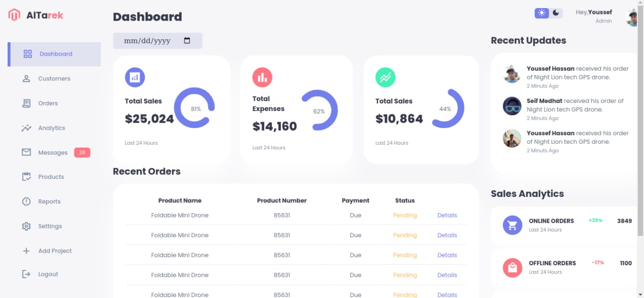Image resolution: width=644 pixels, height=298 pixels.
Task: Click the plus icon for Add Project
Action: pos(26,251)
